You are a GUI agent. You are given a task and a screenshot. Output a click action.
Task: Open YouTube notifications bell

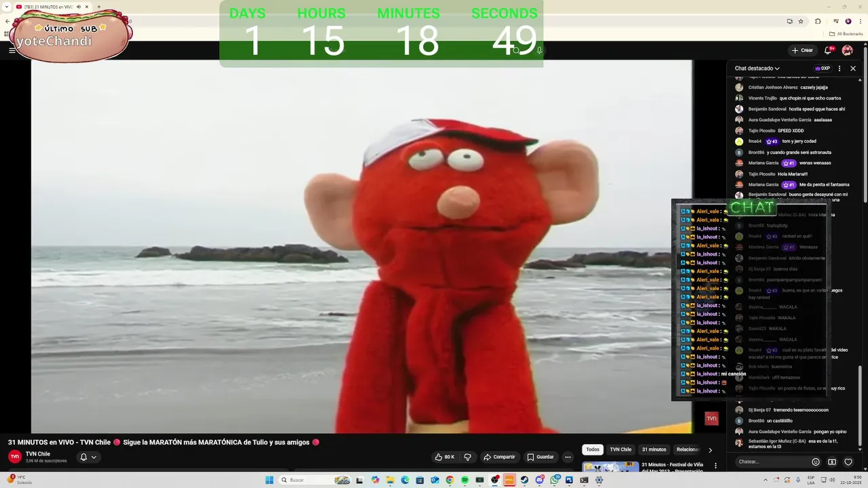pos(828,50)
